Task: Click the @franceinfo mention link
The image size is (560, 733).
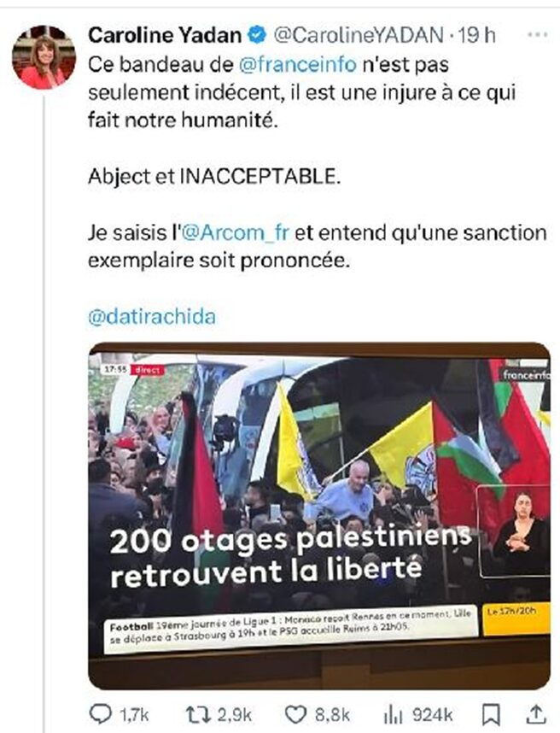Action: tap(298, 65)
